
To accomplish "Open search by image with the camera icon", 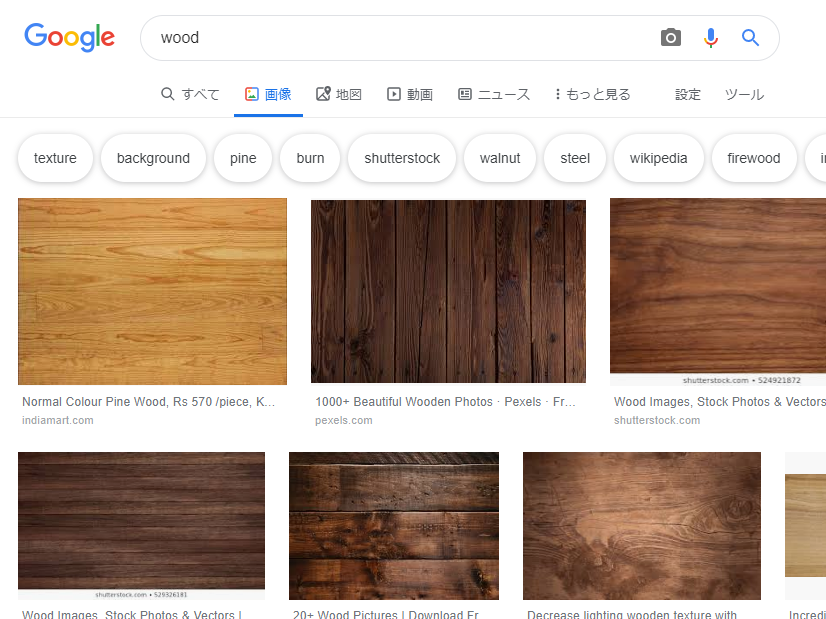I will tap(670, 37).
